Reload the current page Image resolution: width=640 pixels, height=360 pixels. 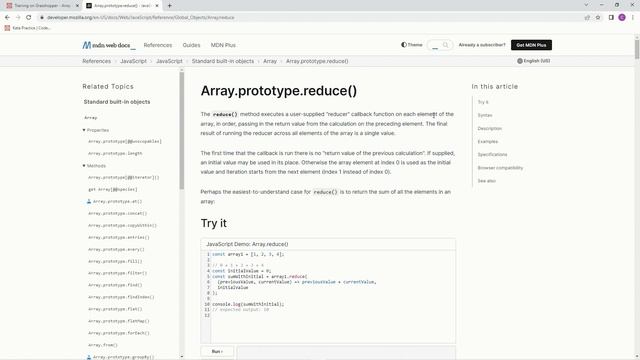[x=29, y=18]
